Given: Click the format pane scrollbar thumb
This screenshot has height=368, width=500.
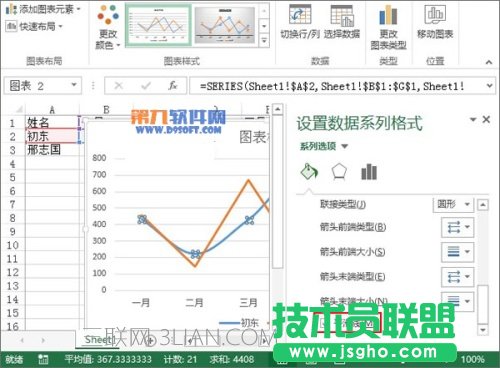Looking at the screenshot, I should (x=483, y=304).
